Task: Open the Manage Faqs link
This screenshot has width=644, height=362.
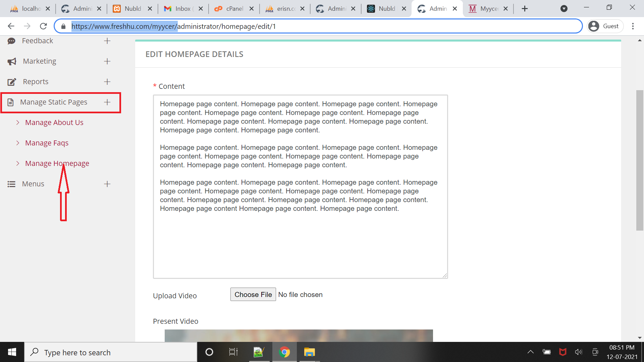Action: 47,143
